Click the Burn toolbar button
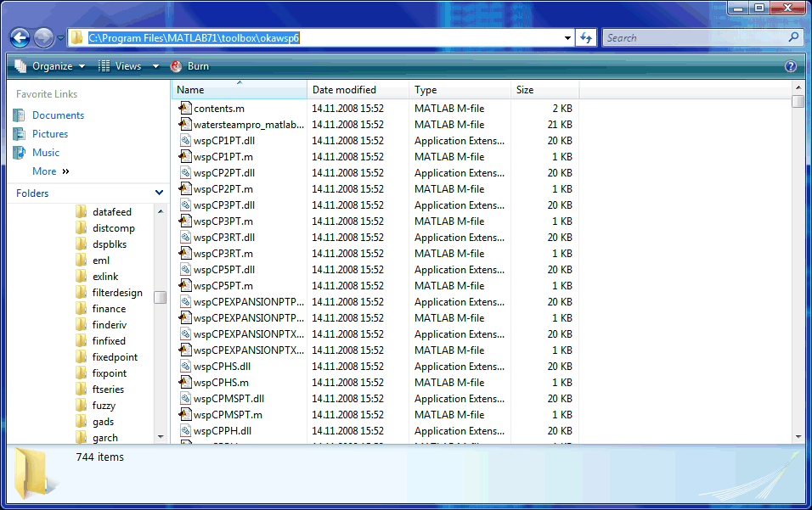The width and height of the screenshot is (812, 510). point(189,66)
